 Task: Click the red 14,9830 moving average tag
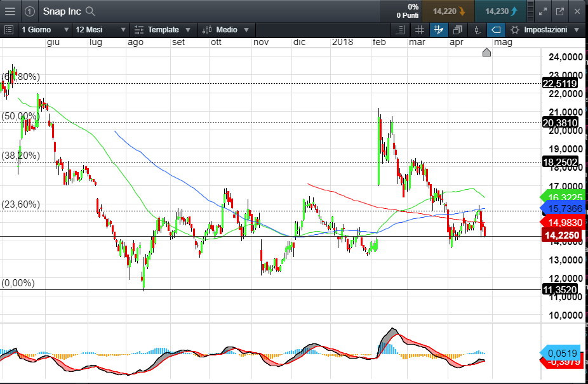[562, 222]
